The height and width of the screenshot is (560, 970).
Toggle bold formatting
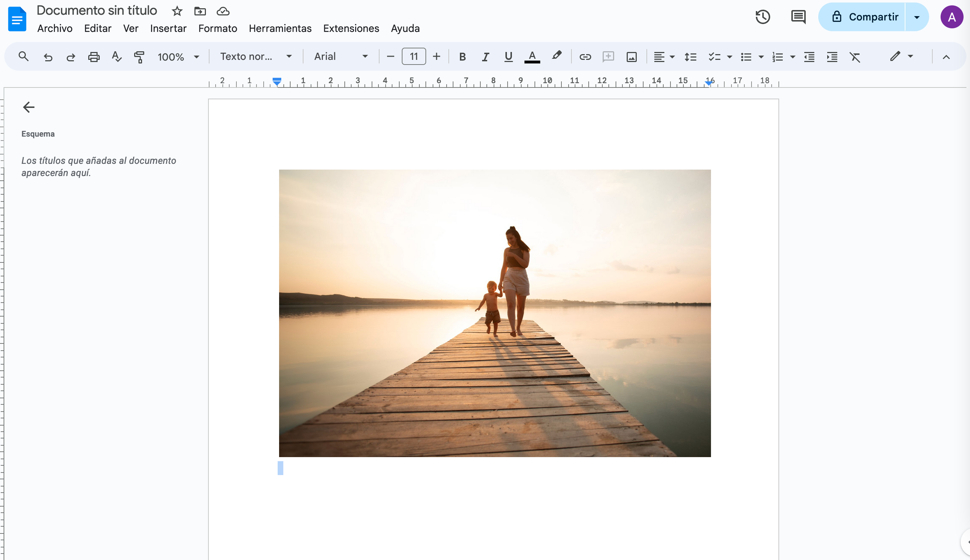[462, 57]
